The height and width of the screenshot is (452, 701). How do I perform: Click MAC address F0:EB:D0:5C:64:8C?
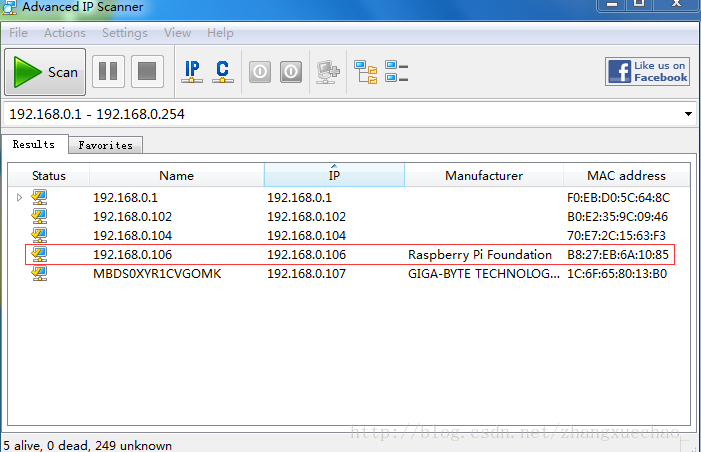point(618,198)
